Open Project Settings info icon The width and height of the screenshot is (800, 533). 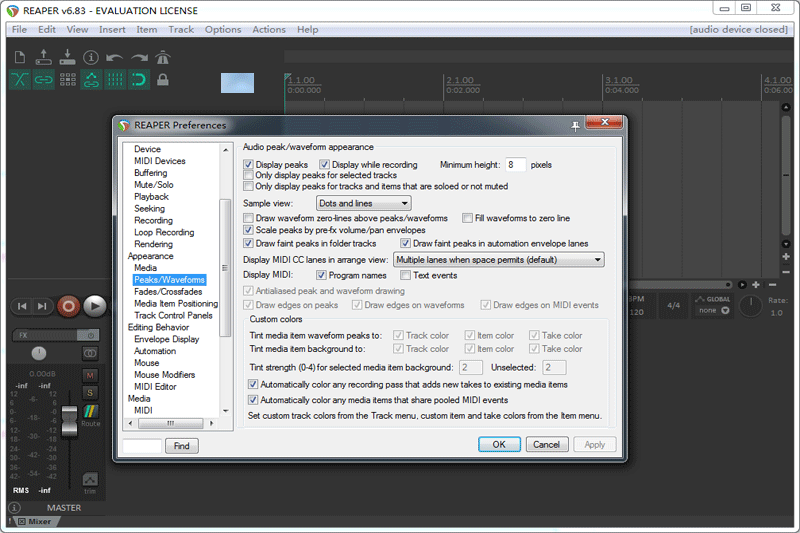click(x=91, y=57)
